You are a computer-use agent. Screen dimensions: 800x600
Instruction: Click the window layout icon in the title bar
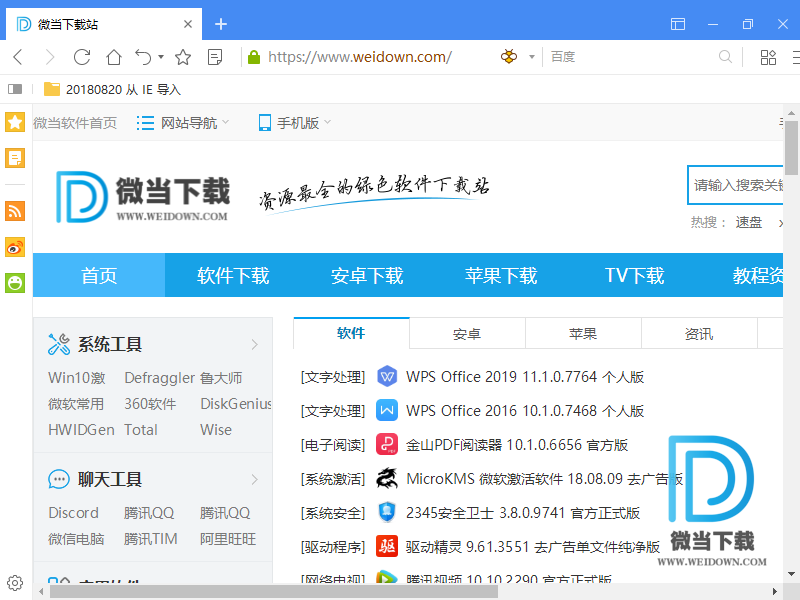click(x=678, y=24)
